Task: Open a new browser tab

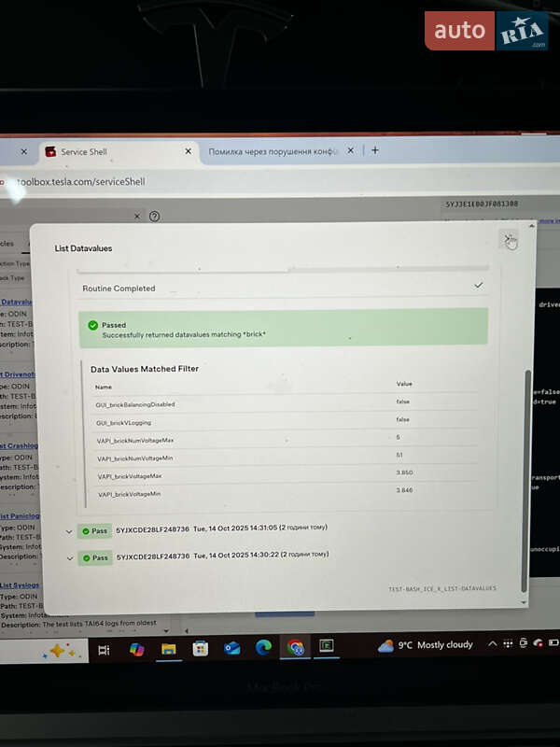Action: (375, 149)
